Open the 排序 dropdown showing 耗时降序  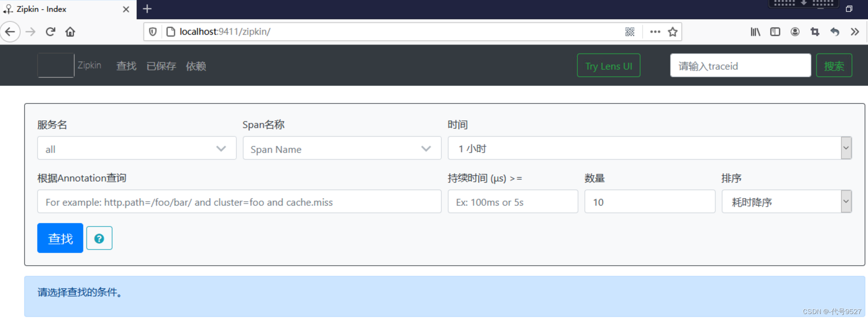click(x=787, y=202)
